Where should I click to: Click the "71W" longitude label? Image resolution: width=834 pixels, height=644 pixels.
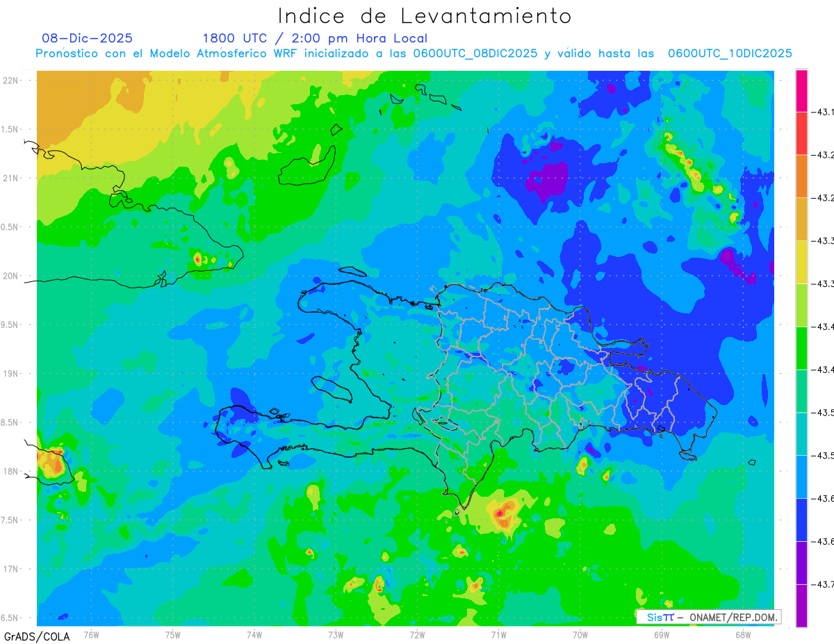coord(498,634)
